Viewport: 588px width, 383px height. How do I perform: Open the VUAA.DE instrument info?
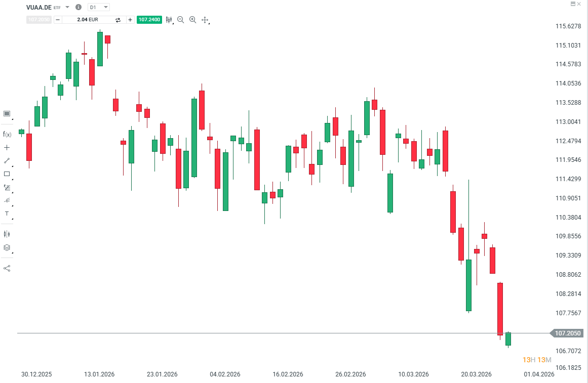(79, 7)
